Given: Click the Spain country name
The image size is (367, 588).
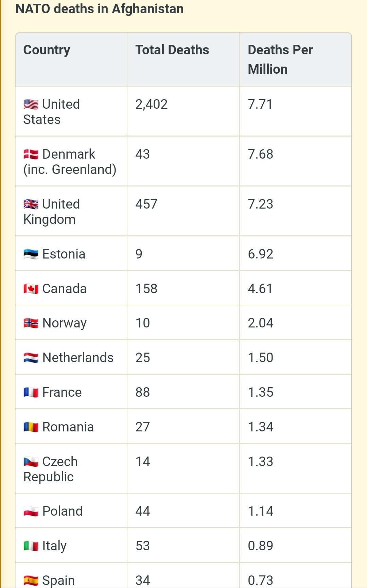Looking at the screenshot, I should click(58, 580).
